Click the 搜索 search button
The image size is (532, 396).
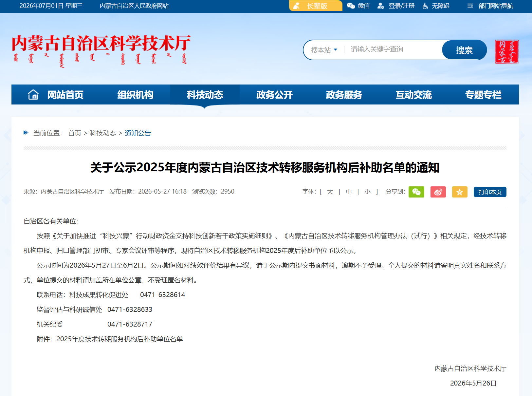pyautogui.click(x=464, y=50)
